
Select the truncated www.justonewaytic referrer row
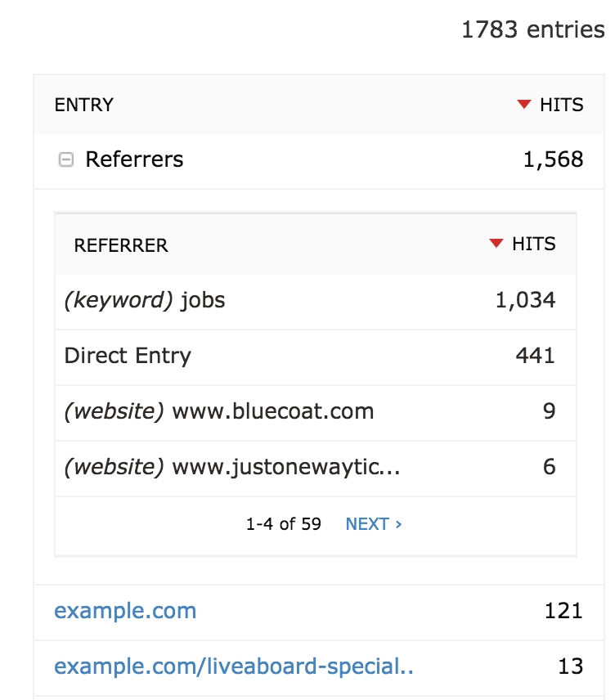[x=245, y=467]
